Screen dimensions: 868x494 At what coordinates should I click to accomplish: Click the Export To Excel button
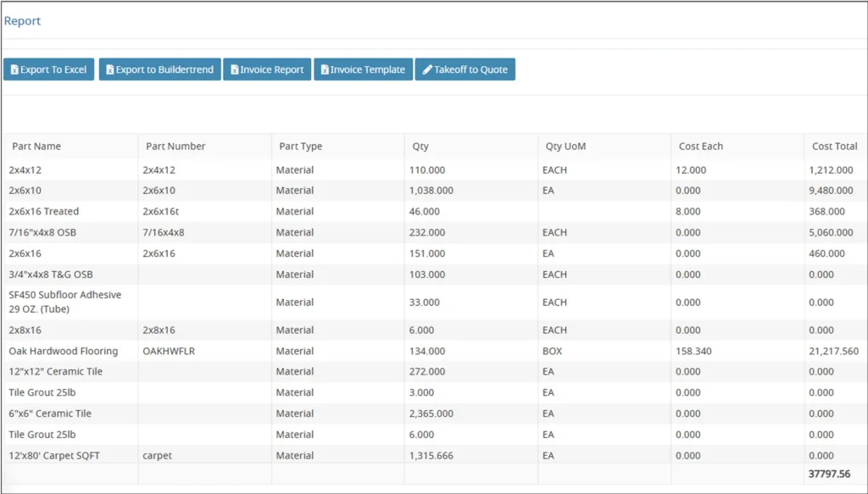[48, 69]
